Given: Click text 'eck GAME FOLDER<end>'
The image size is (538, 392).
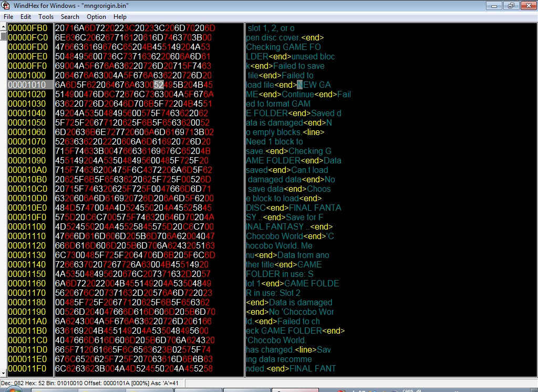Looking at the screenshot, I should [295, 331].
